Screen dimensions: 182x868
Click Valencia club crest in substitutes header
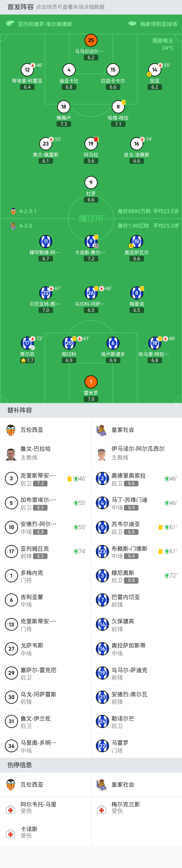[x=11, y=430]
